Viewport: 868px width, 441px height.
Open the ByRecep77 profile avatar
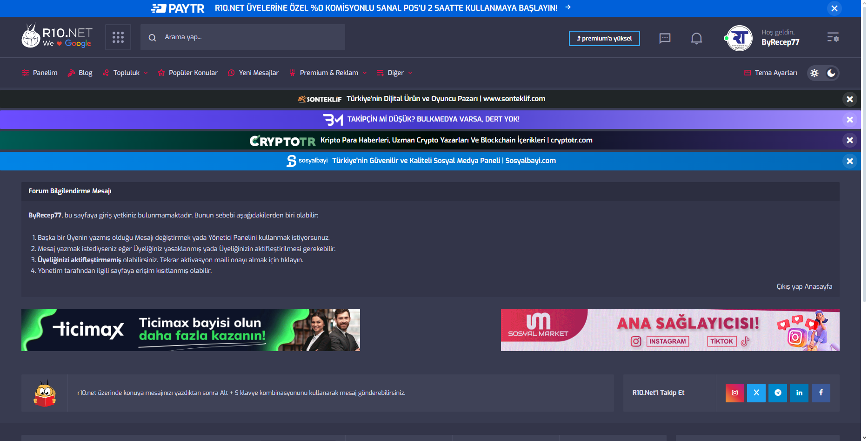(x=739, y=38)
